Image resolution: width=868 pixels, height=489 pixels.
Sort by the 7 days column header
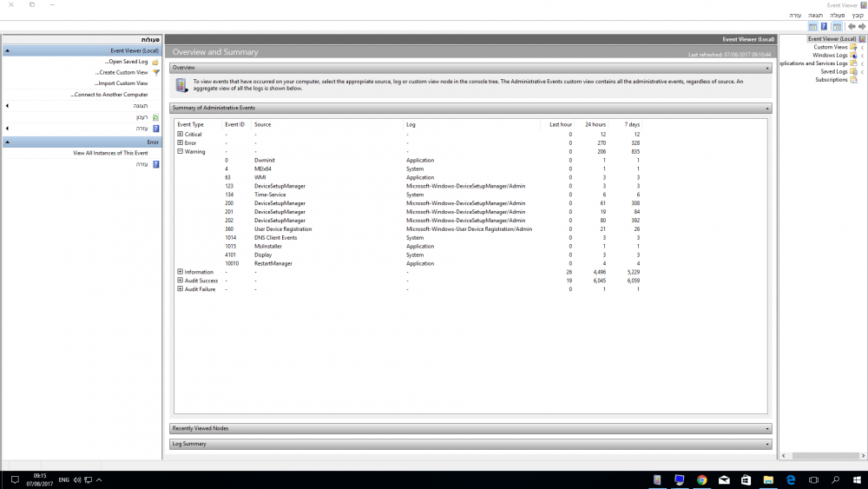pos(632,124)
